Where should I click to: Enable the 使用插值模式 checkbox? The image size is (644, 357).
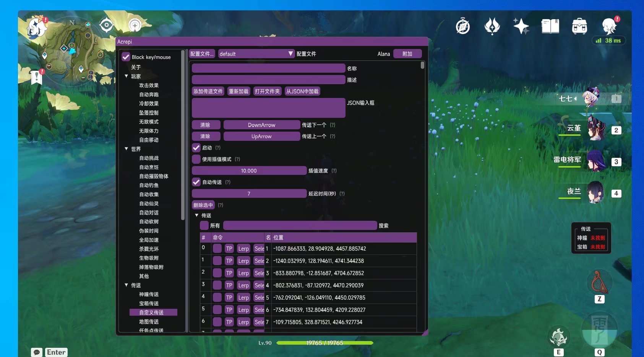pos(196,159)
